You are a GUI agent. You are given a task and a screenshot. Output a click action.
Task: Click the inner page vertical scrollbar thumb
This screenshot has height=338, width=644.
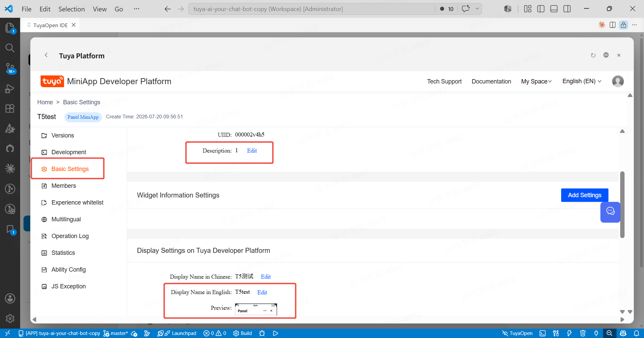(622, 205)
